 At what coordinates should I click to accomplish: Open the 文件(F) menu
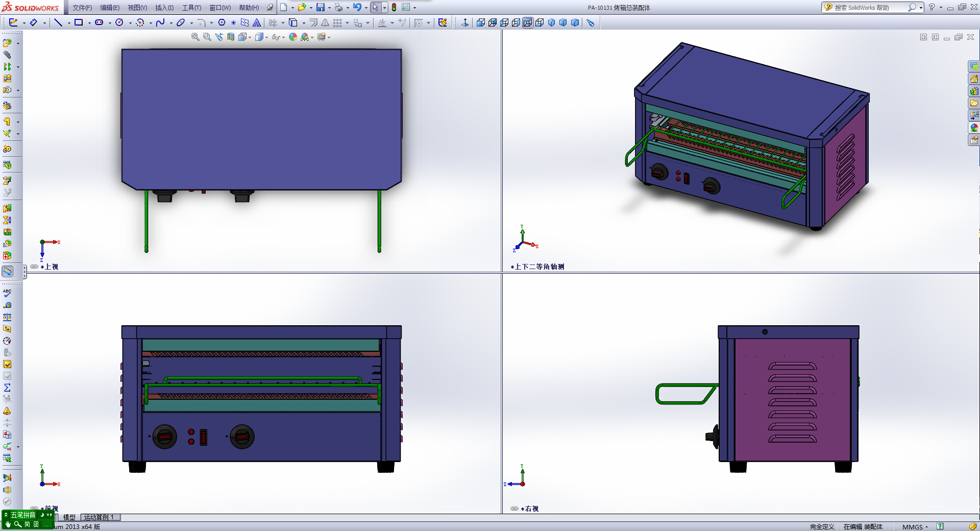(x=82, y=8)
